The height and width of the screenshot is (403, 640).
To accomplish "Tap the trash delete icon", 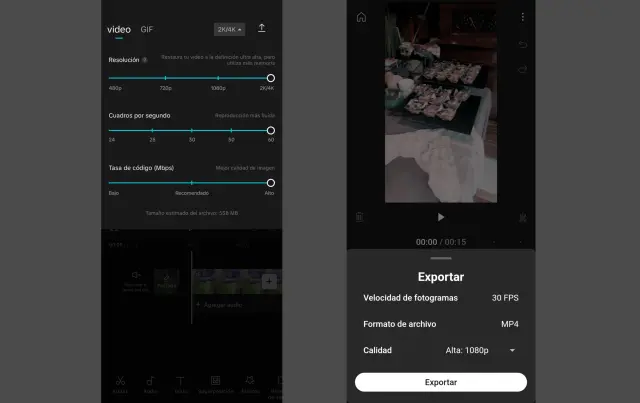I will (x=360, y=217).
